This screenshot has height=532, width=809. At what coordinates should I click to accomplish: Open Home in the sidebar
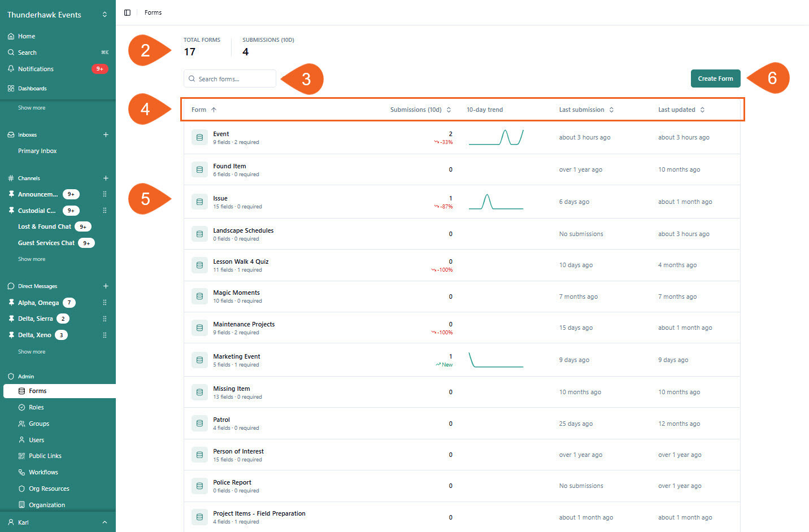point(27,36)
